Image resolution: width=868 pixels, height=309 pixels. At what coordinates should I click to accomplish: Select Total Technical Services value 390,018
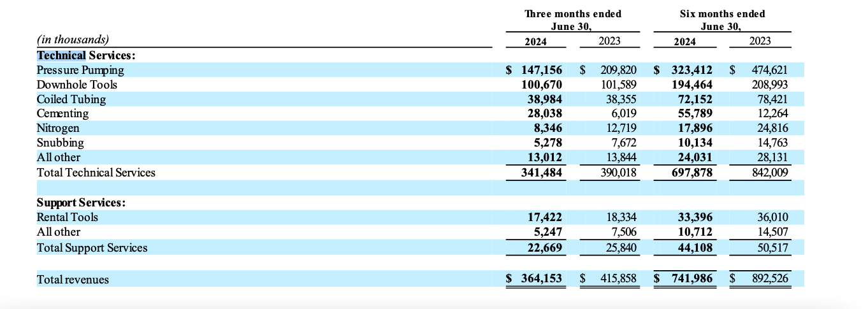(x=618, y=173)
